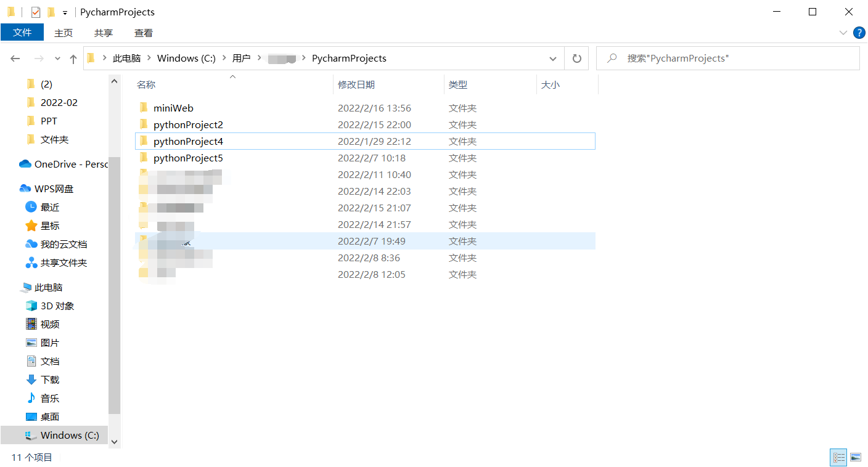This screenshot has height=467, width=868.
Task: Open the miniWeb folder icon
Action: pyautogui.click(x=144, y=108)
